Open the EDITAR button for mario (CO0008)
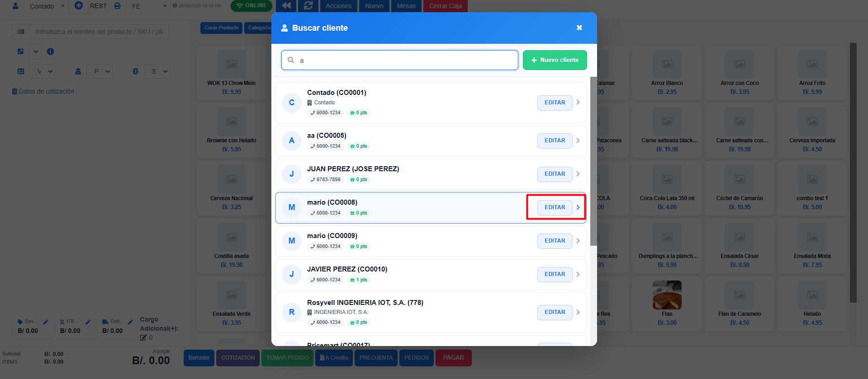 coord(555,207)
